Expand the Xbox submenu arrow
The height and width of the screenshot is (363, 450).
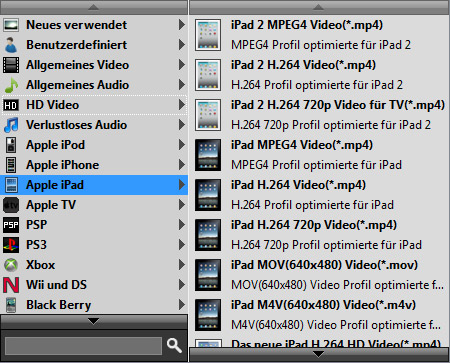pos(182,265)
